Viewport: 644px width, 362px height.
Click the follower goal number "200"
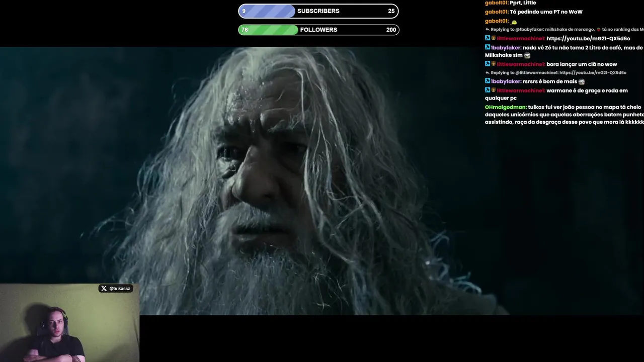[x=391, y=30]
